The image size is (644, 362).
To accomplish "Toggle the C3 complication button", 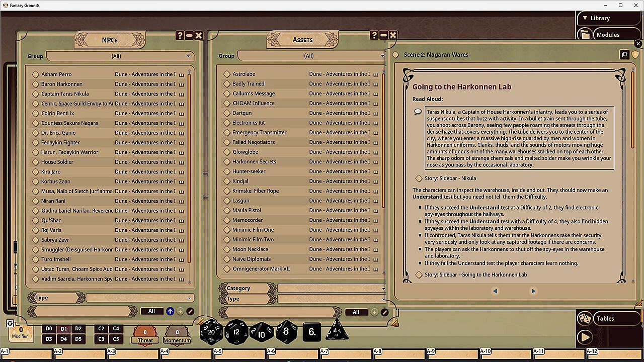I will [101, 339].
